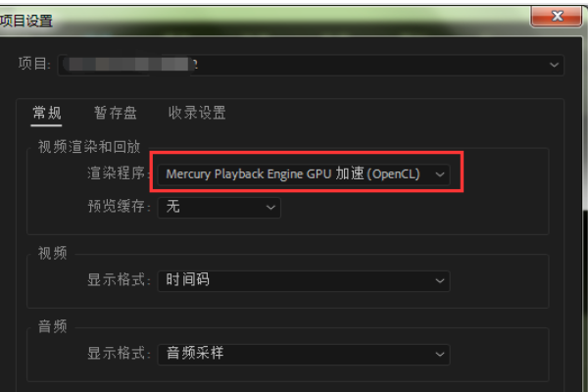Click the 视频渲染和回放 group heading
Screen dimensions: 588x392
(89, 146)
